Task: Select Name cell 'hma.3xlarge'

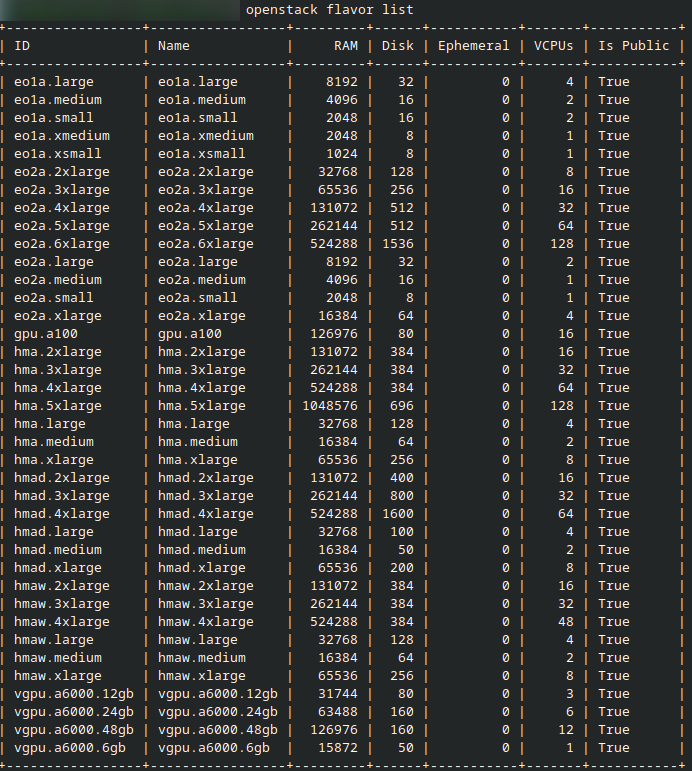Action: coord(202,370)
